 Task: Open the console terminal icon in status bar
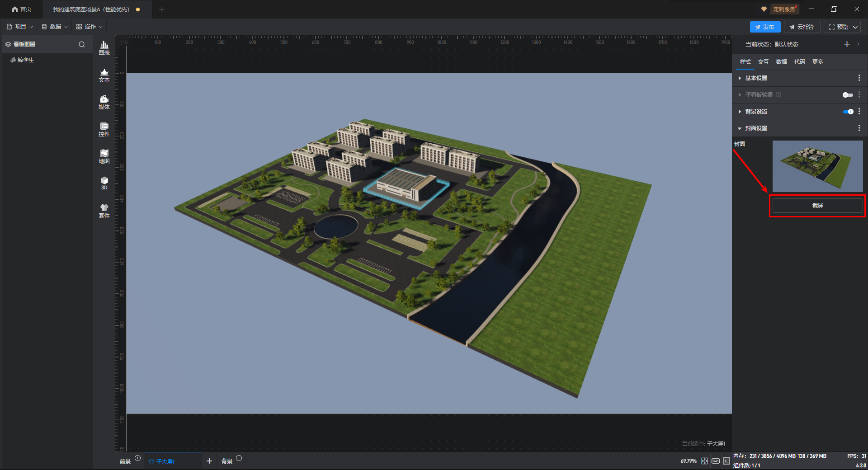[726, 461]
